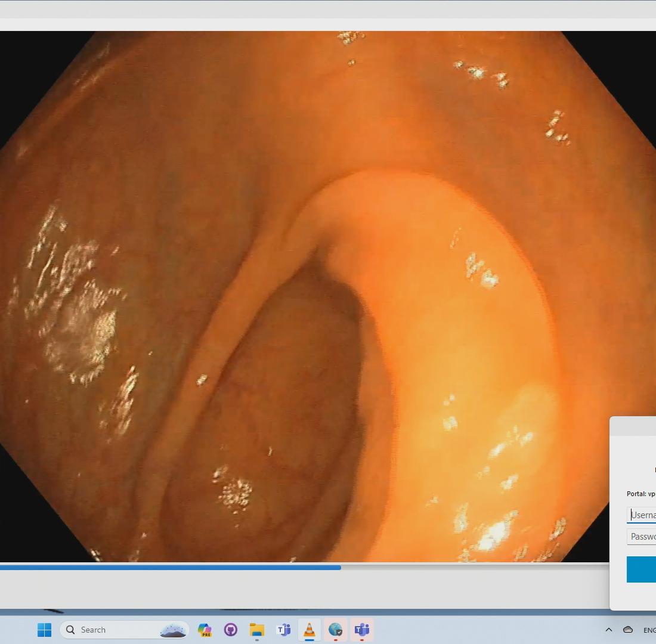Switch to VLC media player on taskbar
The image size is (656, 644).
coord(309,629)
